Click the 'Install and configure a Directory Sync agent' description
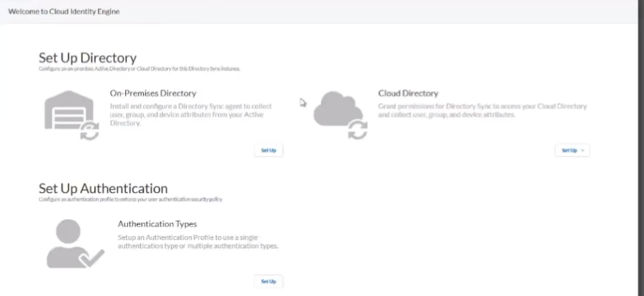644x296 pixels. (191, 114)
